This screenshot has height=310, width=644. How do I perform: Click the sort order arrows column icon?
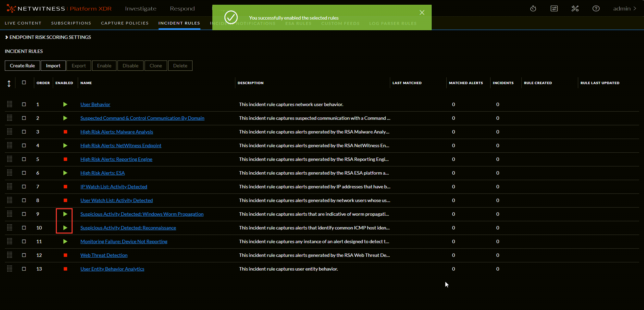coord(9,83)
